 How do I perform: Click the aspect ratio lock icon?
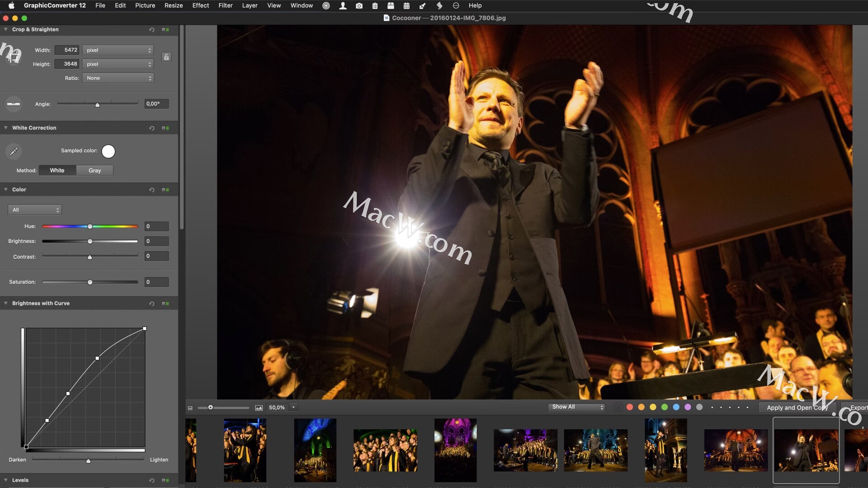click(x=166, y=57)
